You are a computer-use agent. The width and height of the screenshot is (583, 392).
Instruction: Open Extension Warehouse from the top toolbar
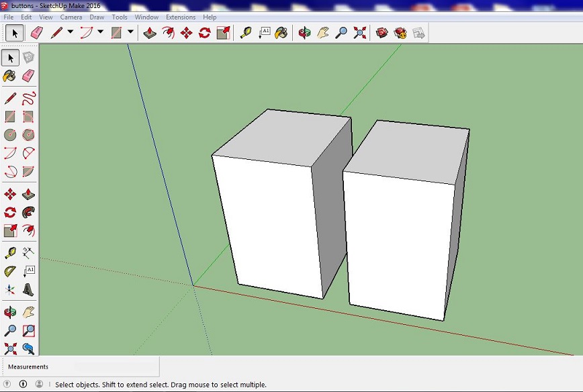(x=400, y=33)
